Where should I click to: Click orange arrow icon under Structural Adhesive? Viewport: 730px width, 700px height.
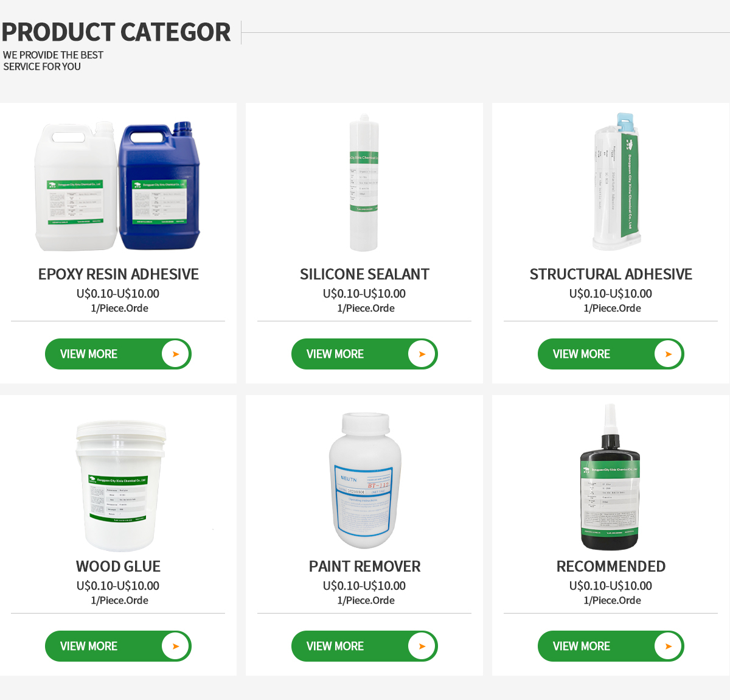[669, 354]
